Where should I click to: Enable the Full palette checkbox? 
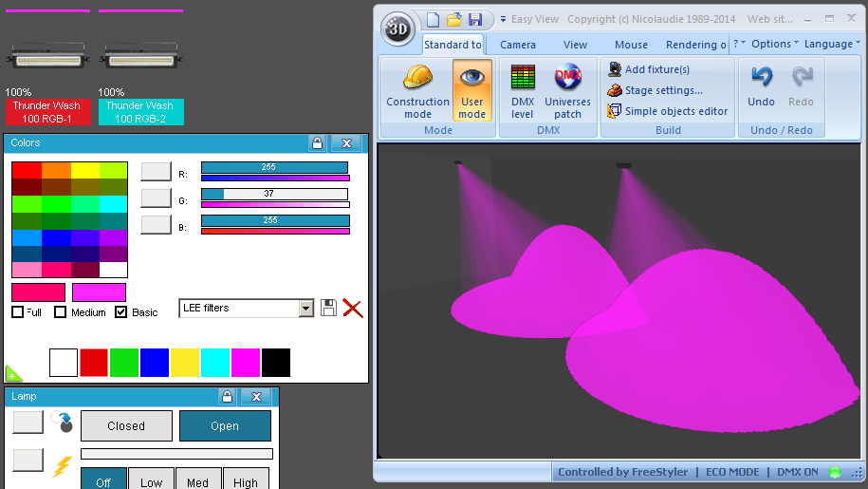18,311
